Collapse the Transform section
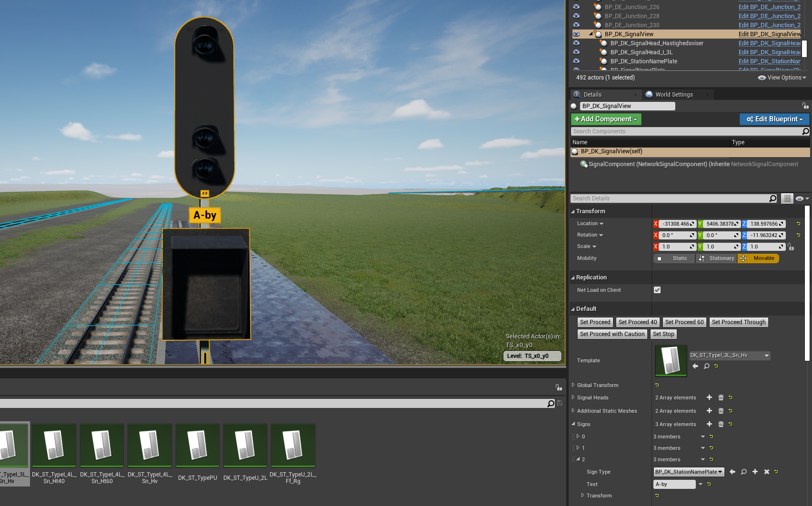Viewport: 812px width, 506px height. coord(573,211)
